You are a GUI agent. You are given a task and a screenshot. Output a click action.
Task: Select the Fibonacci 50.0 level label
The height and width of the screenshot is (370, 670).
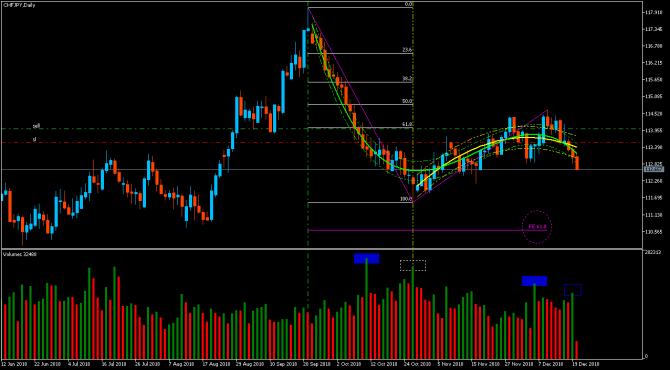click(x=407, y=101)
